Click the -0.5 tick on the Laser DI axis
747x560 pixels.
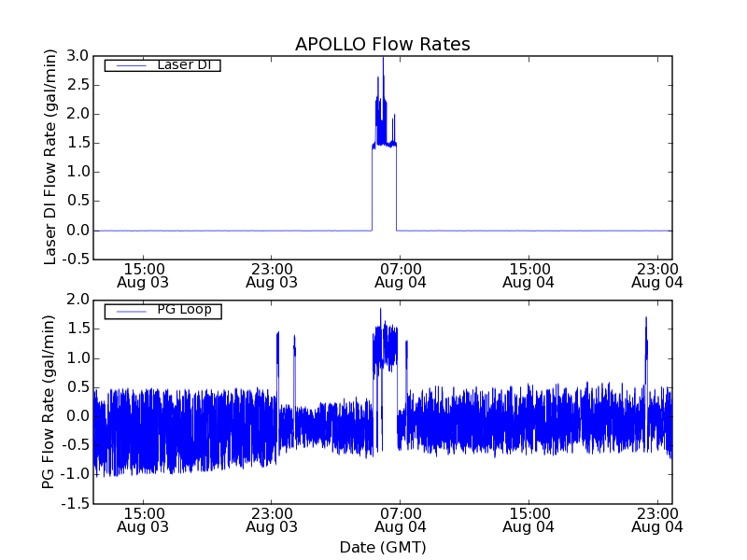point(75,259)
